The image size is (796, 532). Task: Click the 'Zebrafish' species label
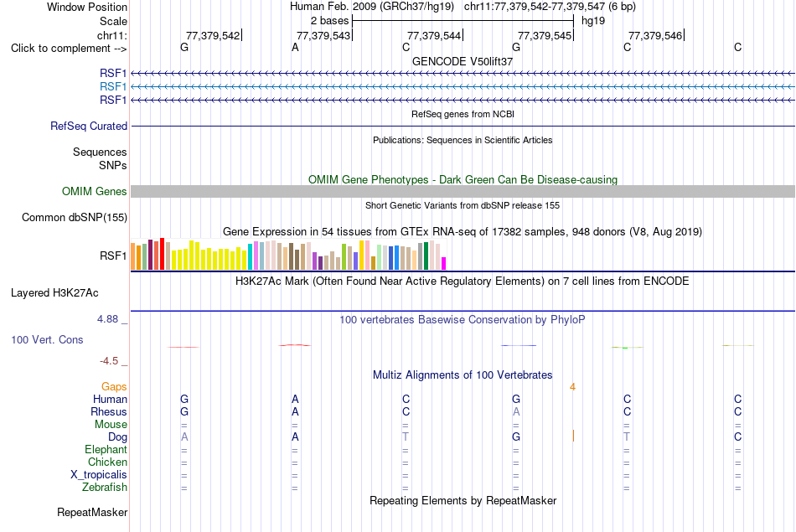click(x=105, y=488)
